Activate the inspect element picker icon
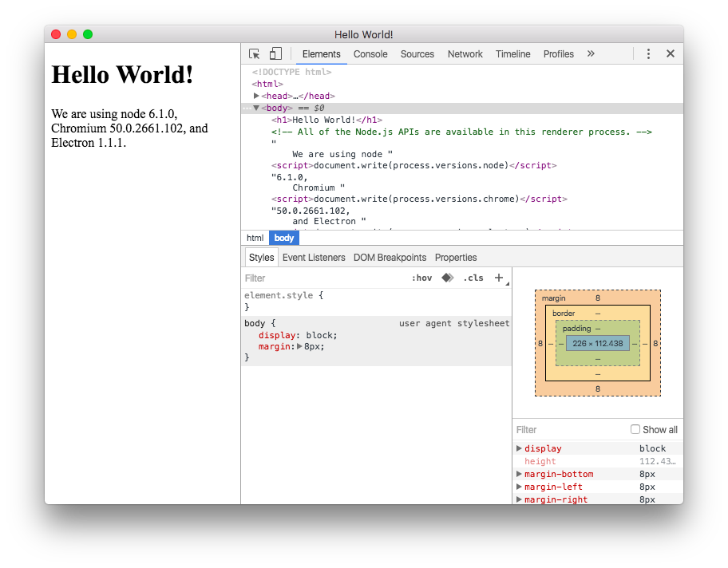This screenshot has width=728, height=568. tap(254, 53)
